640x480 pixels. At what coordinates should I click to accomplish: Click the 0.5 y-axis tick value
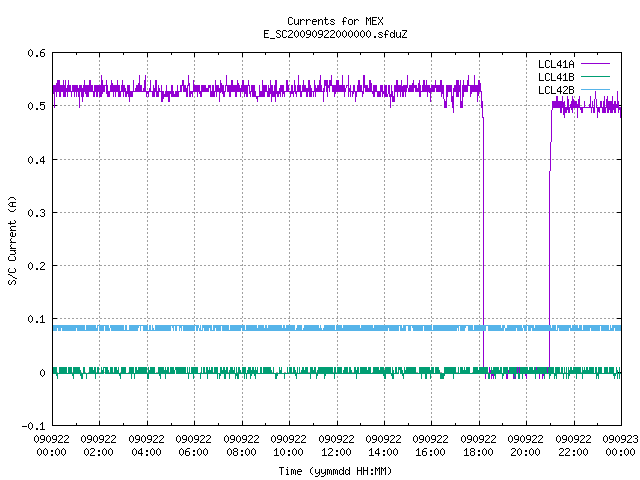tap(36, 106)
